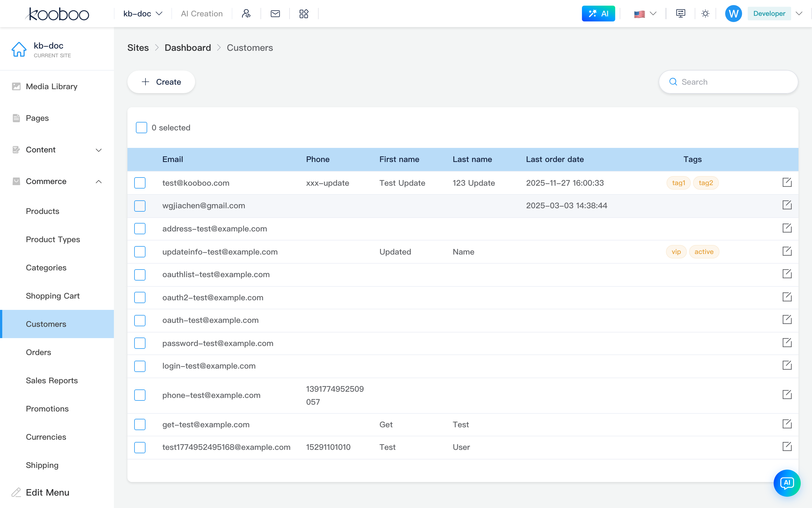The width and height of the screenshot is (812, 508).
Task: Check the box for updateinfo-test@example.com
Action: click(140, 252)
